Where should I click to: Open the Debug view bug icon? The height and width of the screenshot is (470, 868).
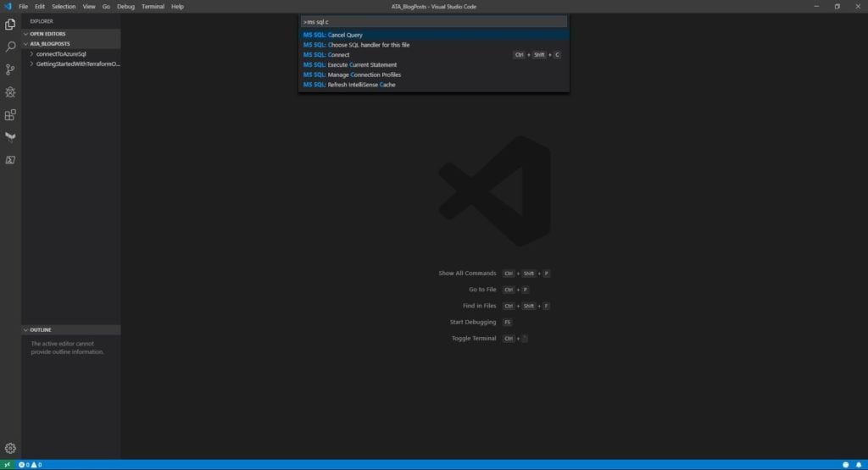click(x=10, y=92)
